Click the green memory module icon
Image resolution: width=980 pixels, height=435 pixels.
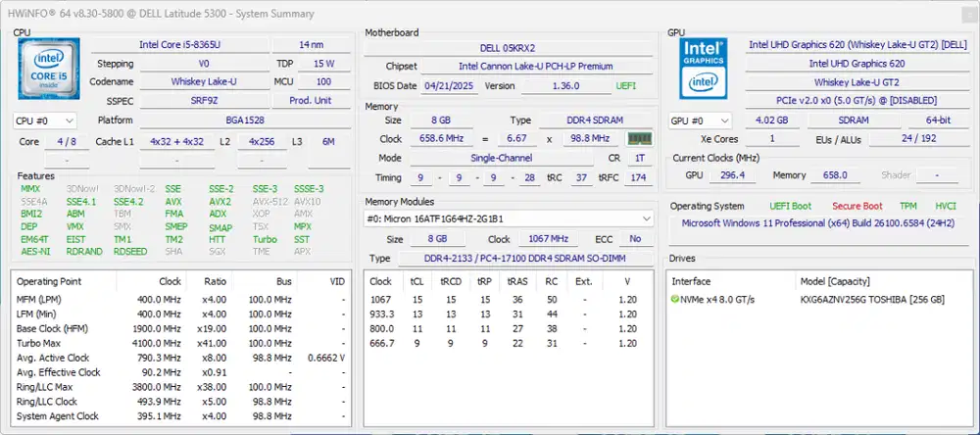(640, 139)
